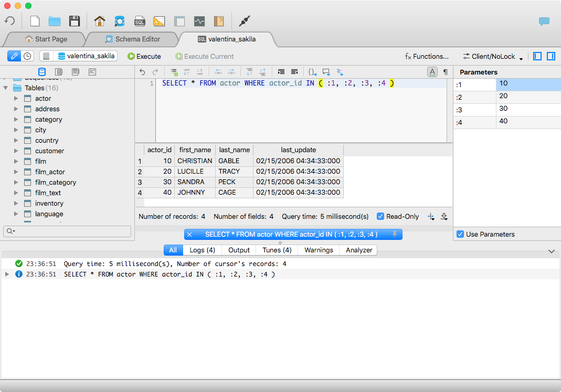Select the Logs (4) tab
Viewport: 561px width, 392px height.
(x=202, y=250)
